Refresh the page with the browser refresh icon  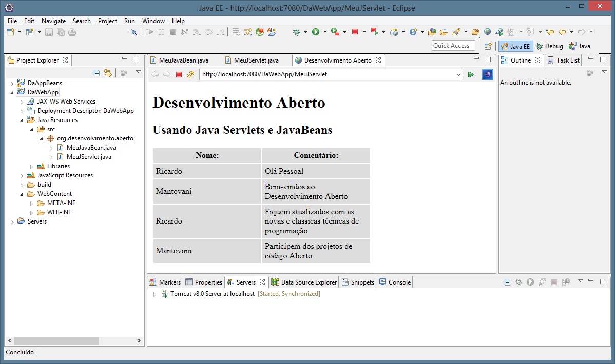pyautogui.click(x=190, y=75)
